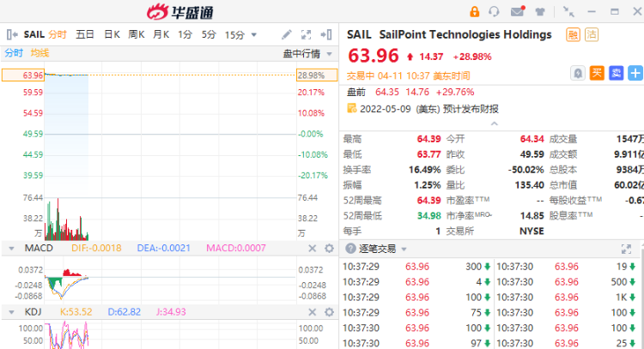Switch to the 五日 chart tab
Screen dimensions: 644x349
point(85,34)
